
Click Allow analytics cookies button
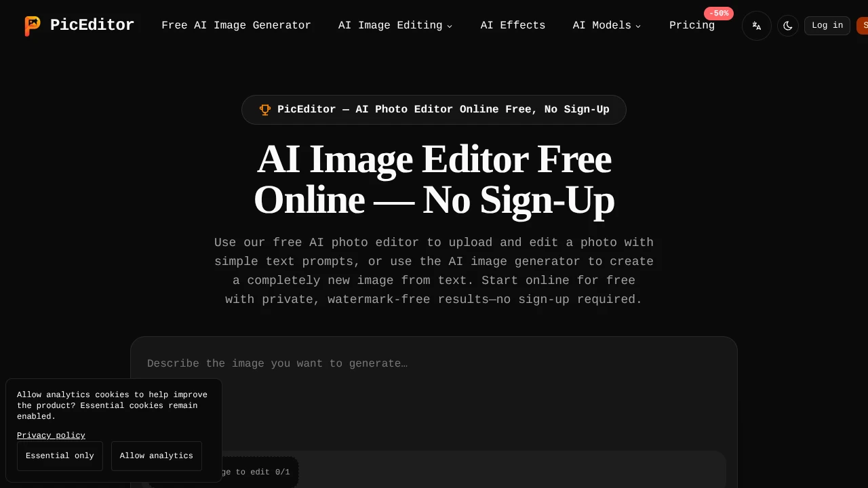tap(157, 456)
